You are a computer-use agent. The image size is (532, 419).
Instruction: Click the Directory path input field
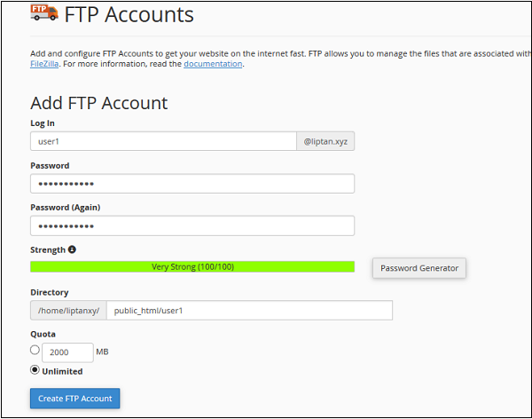[x=249, y=310]
